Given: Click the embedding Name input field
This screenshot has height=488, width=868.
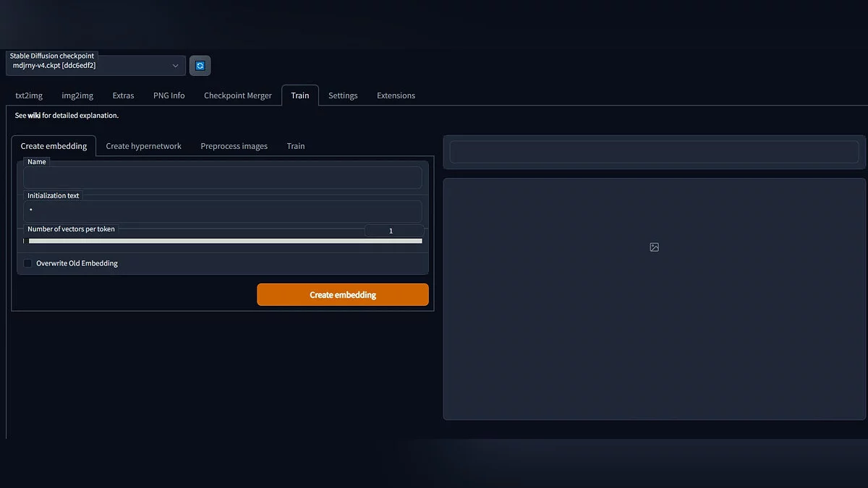Looking at the screenshot, I should pyautogui.click(x=223, y=178).
